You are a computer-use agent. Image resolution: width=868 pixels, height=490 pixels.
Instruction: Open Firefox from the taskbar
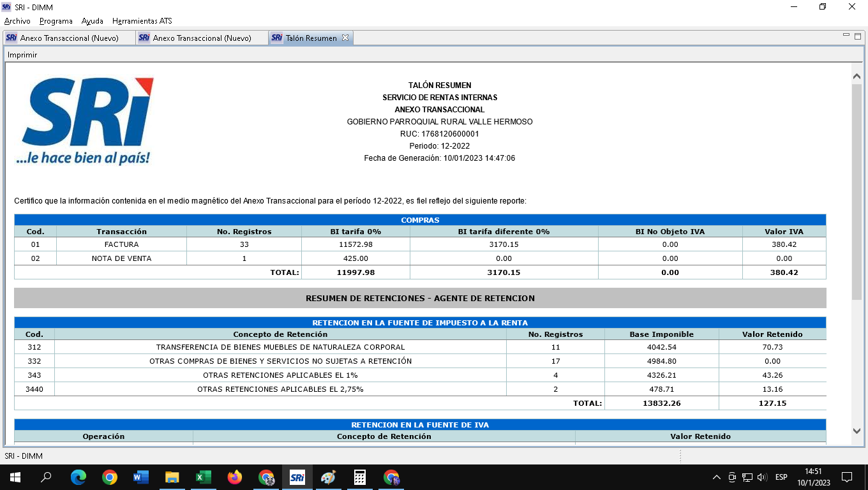click(235, 477)
